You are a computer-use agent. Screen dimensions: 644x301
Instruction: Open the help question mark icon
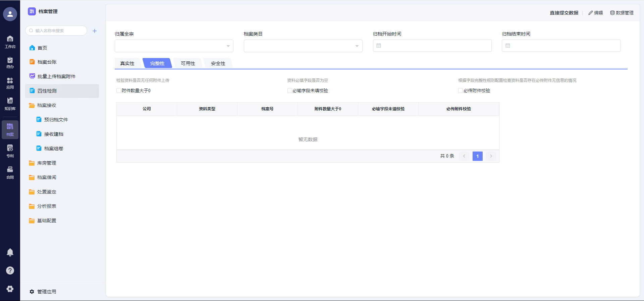click(10, 270)
